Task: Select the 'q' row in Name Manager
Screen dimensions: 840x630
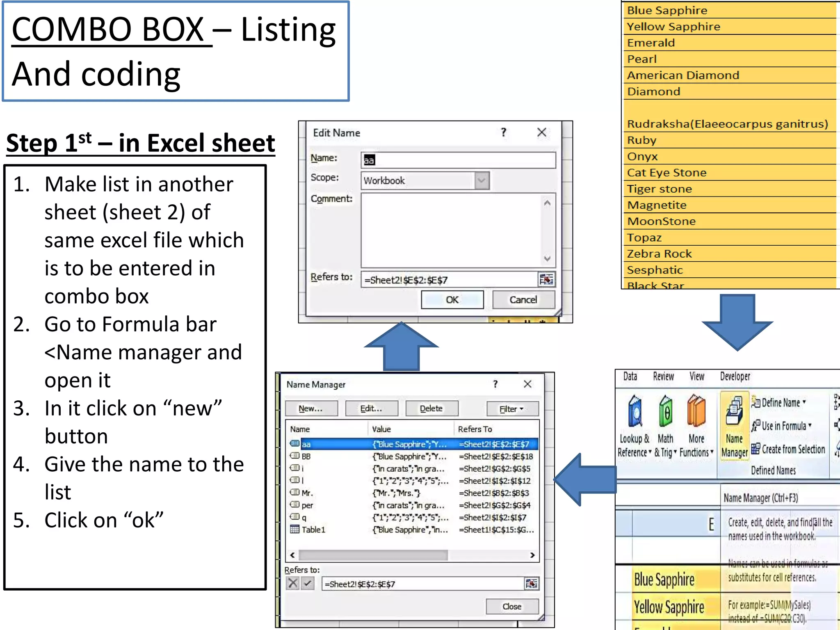Action: [413, 517]
